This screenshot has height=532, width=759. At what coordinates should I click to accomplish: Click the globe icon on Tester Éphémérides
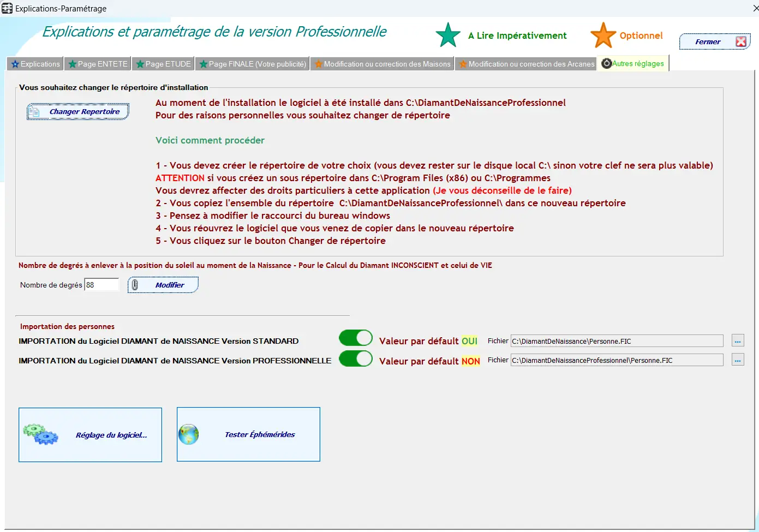click(x=189, y=434)
